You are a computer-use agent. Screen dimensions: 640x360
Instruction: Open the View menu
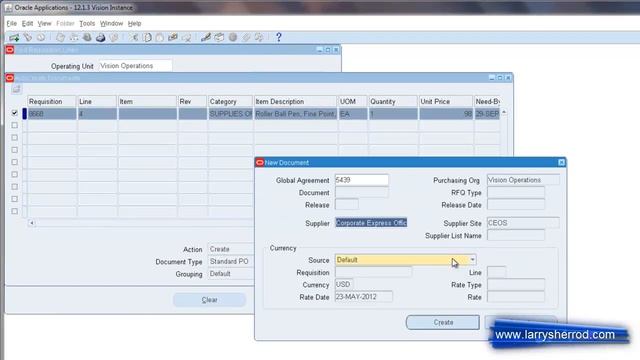pos(44,24)
